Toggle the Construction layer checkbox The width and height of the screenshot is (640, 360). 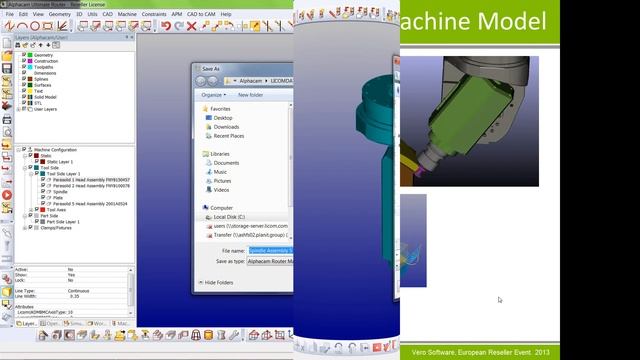pos(24,61)
